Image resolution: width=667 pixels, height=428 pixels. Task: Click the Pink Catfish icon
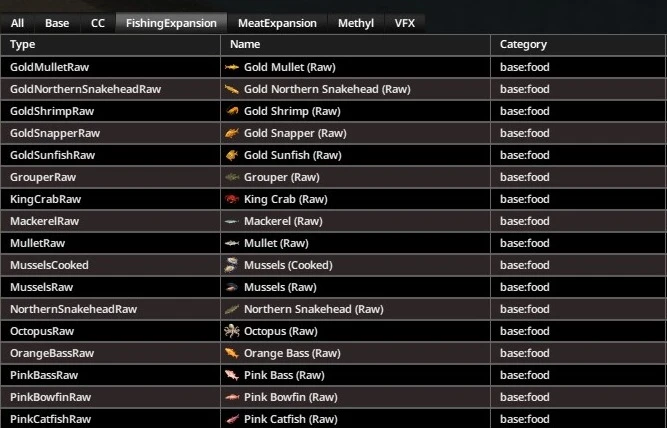(231, 419)
